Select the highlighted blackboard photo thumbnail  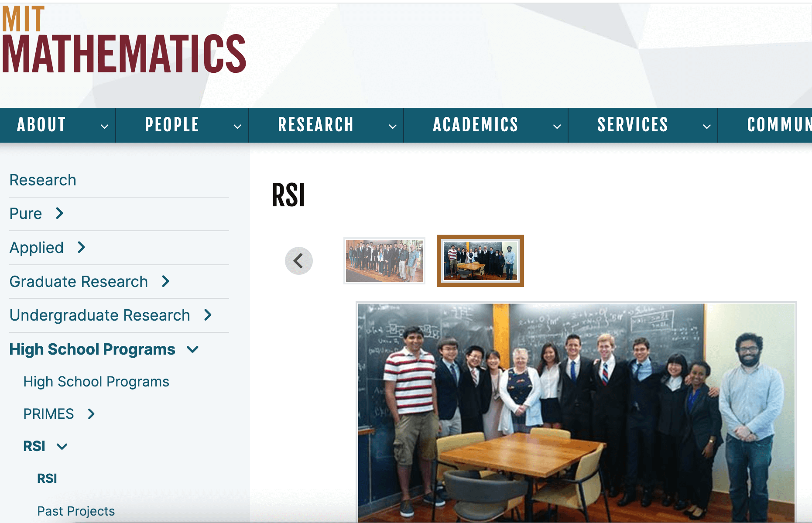coord(480,261)
